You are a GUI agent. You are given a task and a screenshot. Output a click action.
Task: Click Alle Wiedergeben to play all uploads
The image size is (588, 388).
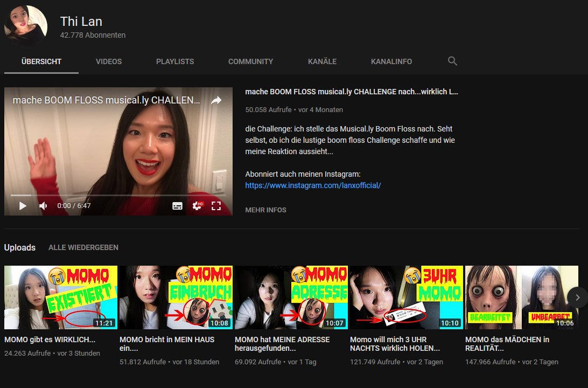83,248
